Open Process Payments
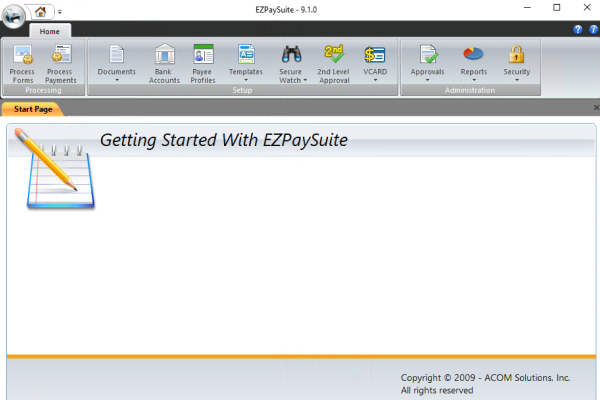This screenshot has height=400, width=600. tap(61, 62)
